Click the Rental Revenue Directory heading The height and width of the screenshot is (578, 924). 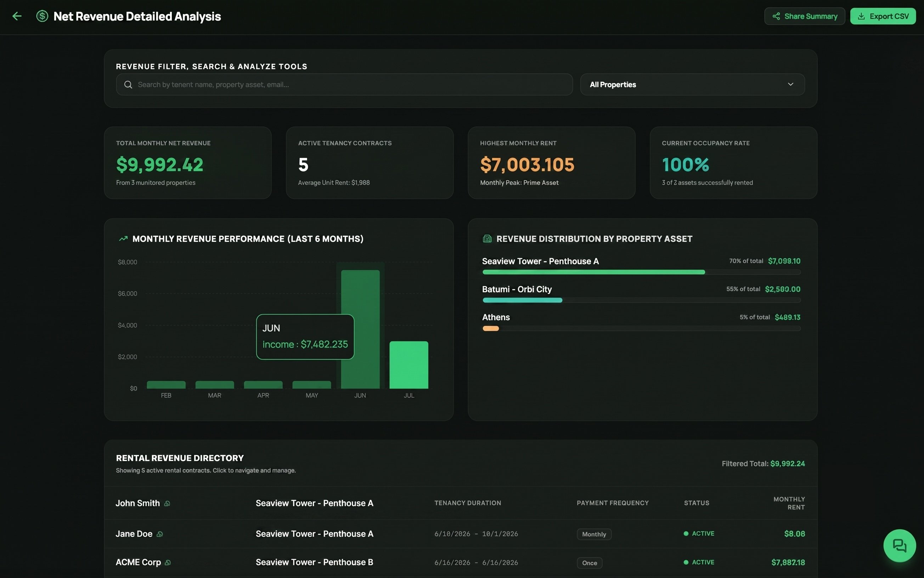[x=180, y=458]
